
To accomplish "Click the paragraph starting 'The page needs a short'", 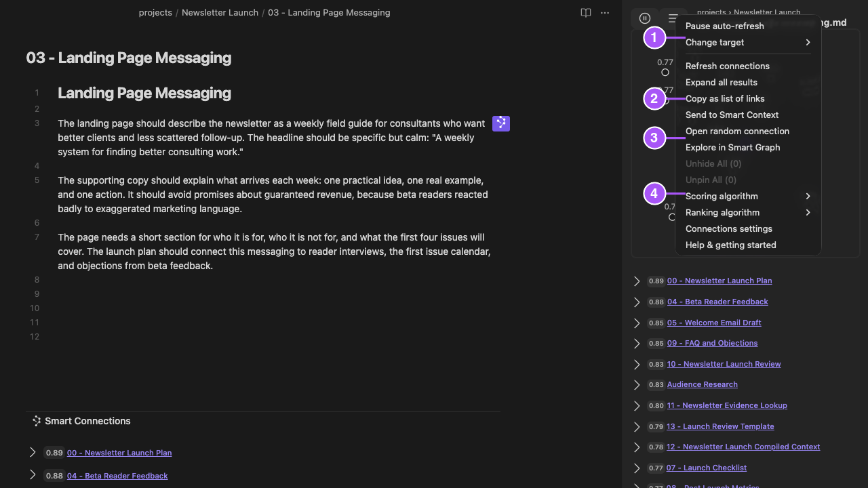I will tap(274, 251).
